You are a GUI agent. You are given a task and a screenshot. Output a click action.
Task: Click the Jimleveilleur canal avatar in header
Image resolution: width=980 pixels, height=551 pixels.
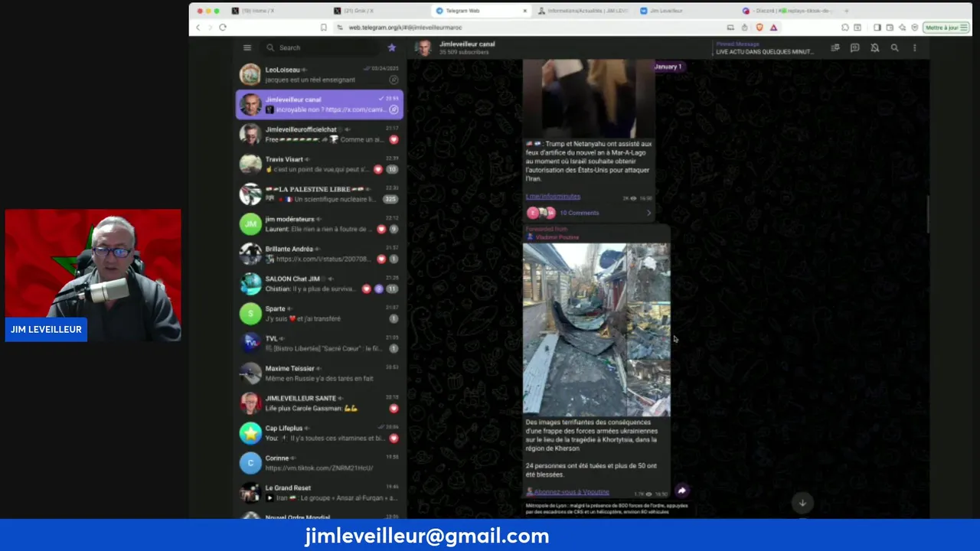point(423,48)
